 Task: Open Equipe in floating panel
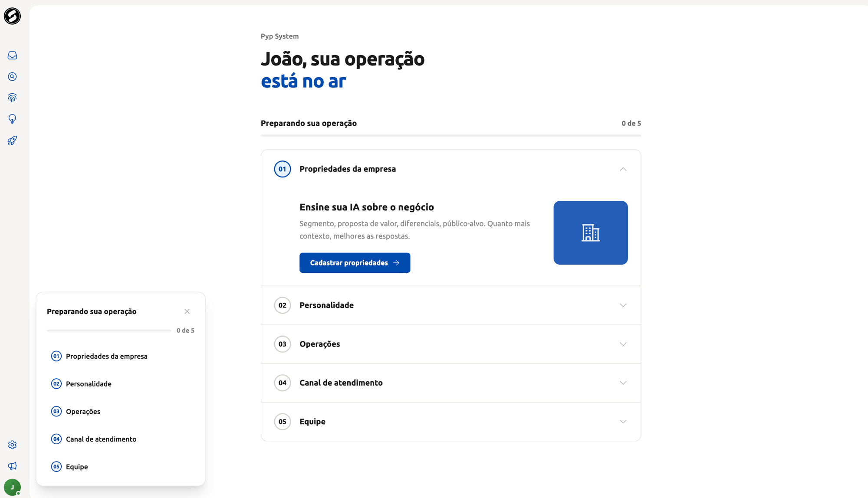(x=121, y=467)
